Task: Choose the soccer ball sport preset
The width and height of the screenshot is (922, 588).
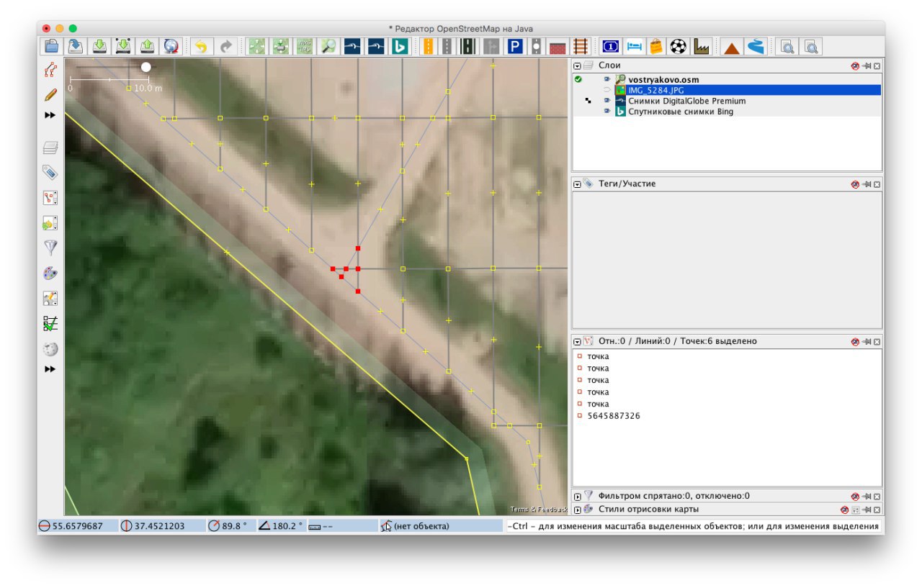Action: pyautogui.click(x=678, y=47)
